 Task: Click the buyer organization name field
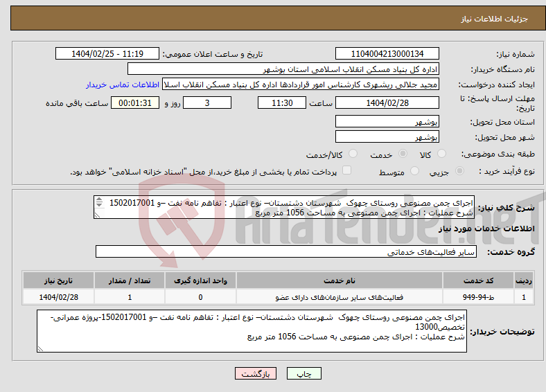point(283,69)
